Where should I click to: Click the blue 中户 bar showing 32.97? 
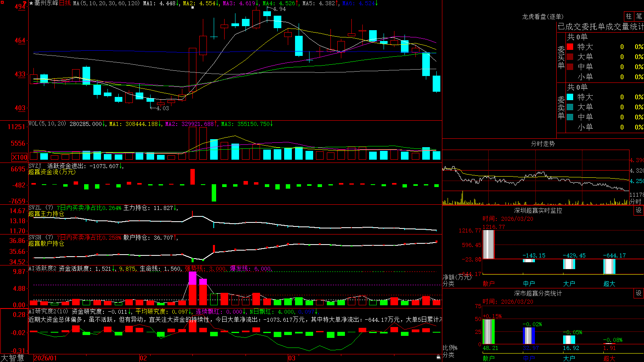(x=528, y=336)
